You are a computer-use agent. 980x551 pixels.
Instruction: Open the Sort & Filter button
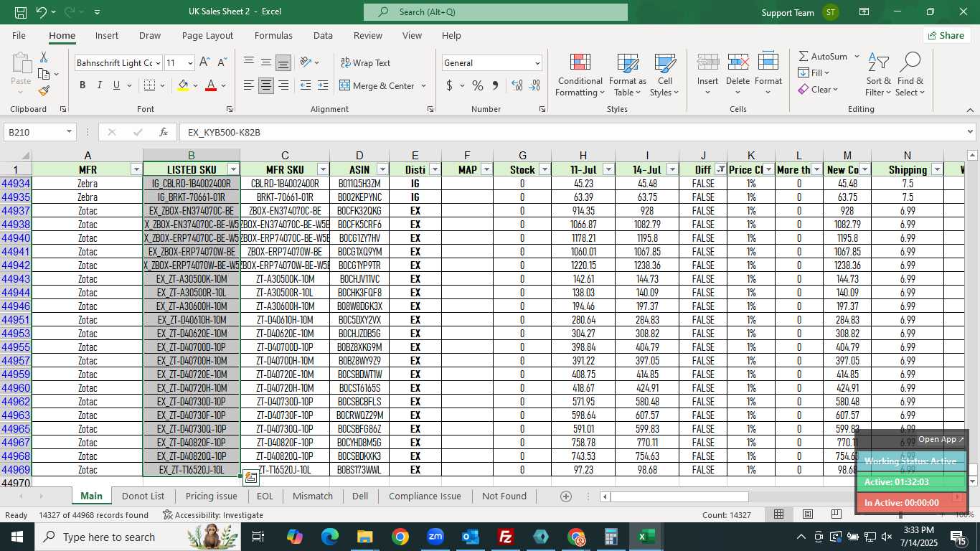[878, 75]
